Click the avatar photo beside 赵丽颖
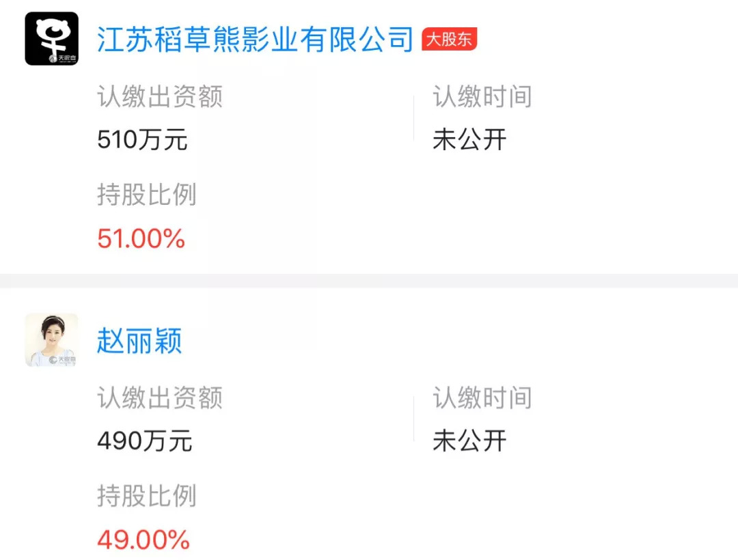The width and height of the screenshot is (738, 560). [x=51, y=340]
